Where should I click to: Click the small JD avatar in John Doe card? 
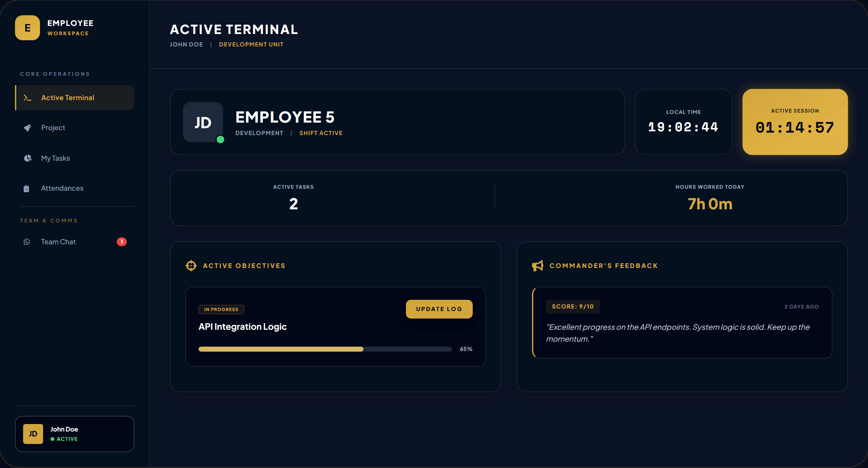33,434
